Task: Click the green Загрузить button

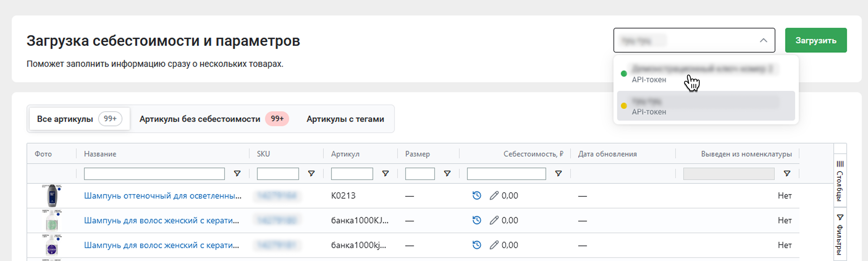Action: point(815,40)
